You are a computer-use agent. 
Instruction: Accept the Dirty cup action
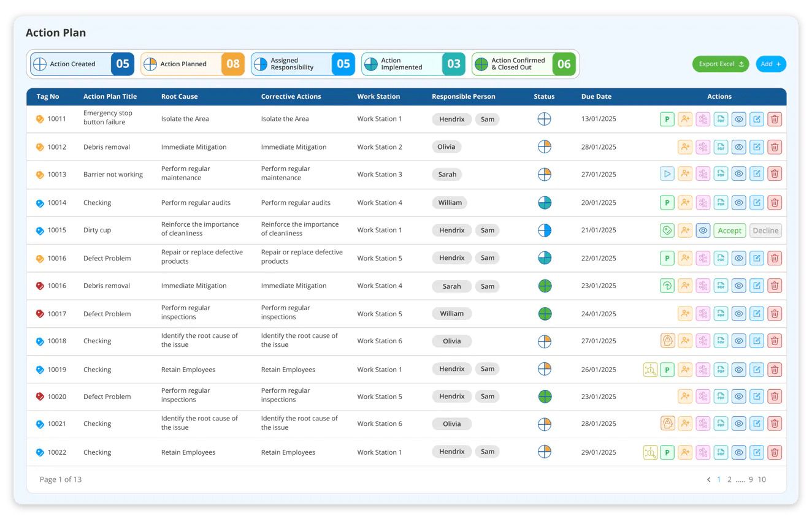[730, 230]
